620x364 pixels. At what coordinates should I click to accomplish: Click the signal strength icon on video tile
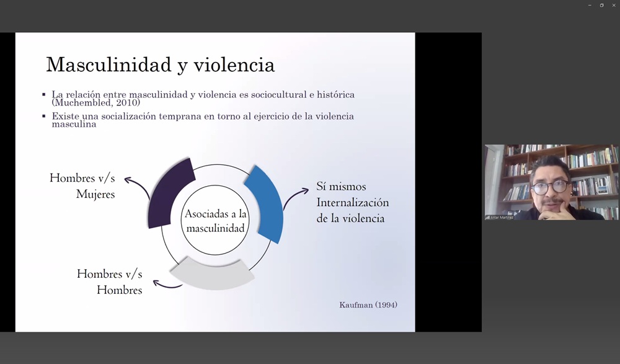[x=488, y=217]
